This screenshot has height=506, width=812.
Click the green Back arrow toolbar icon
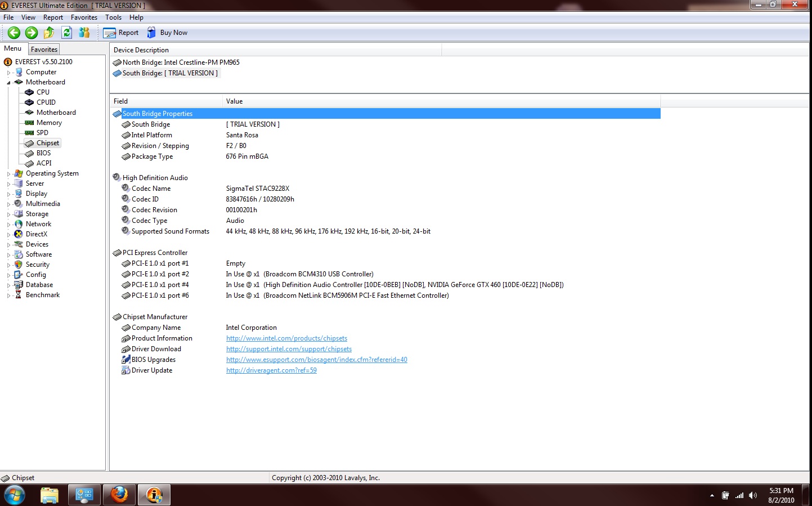pos(14,33)
